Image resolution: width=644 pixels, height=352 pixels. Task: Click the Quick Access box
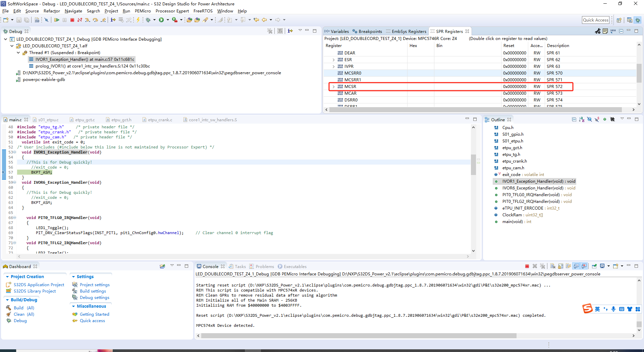click(595, 20)
